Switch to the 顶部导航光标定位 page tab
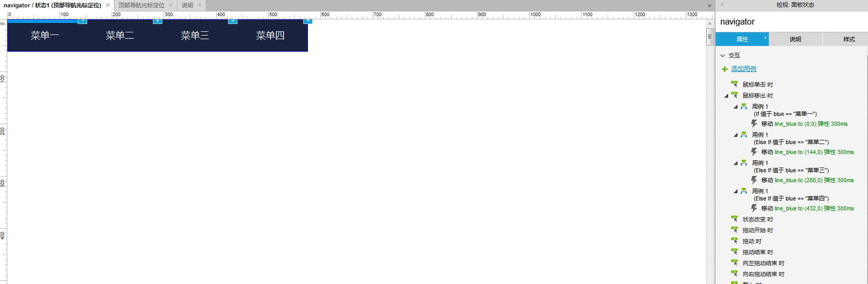 pyautogui.click(x=141, y=5)
